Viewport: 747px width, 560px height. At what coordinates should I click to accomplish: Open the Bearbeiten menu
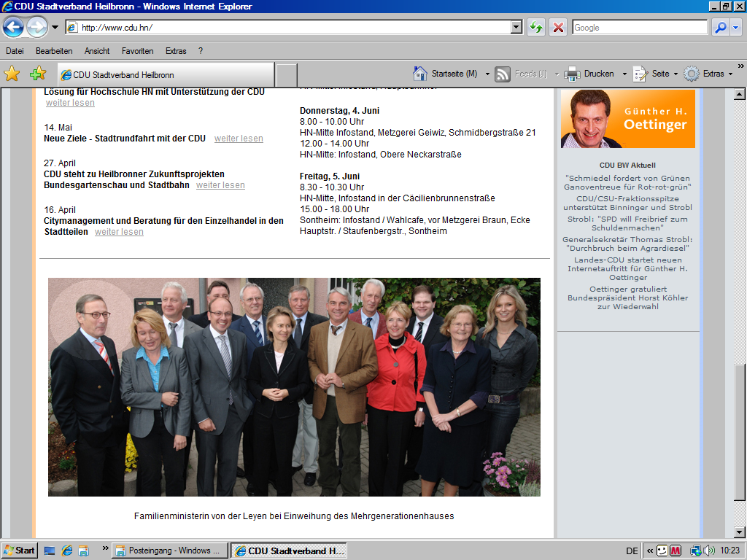tap(54, 51)
